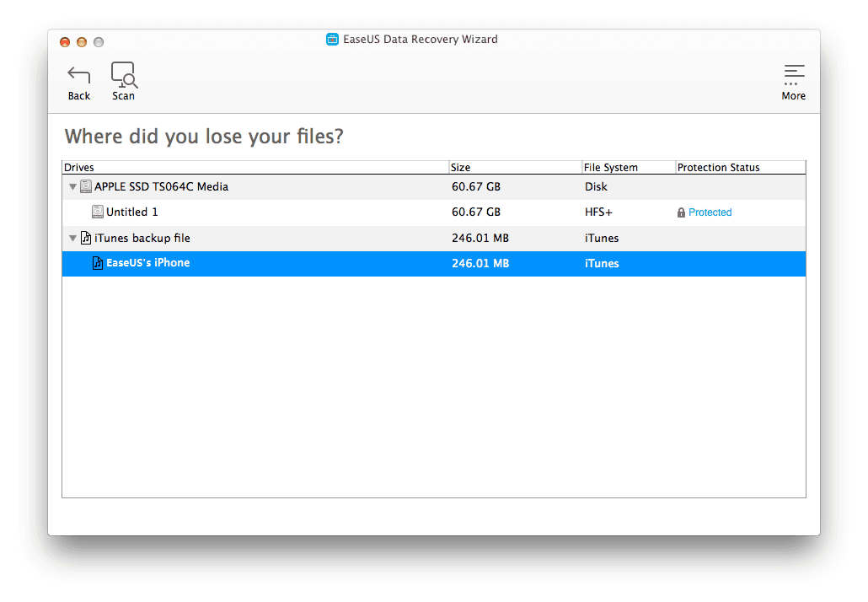868x602 pixels.
Task: Click the lock icon beside Protected
Action: (x=681, y=212)
